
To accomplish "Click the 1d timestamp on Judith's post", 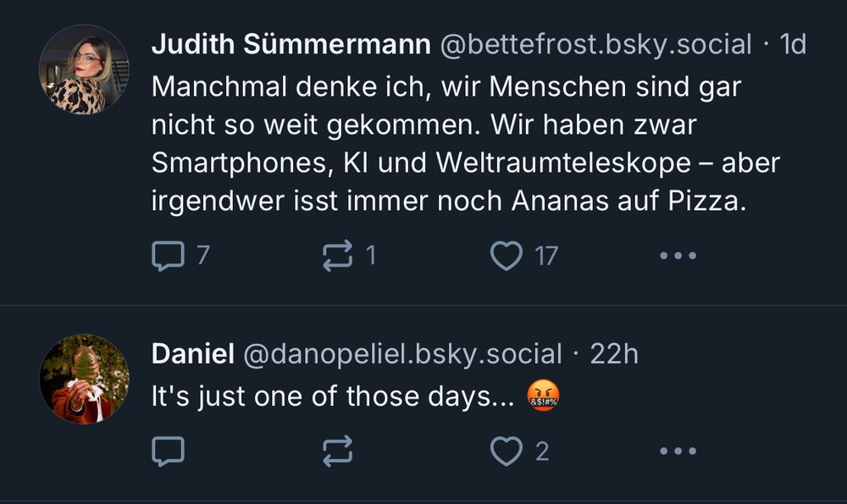I will (792, 45).
